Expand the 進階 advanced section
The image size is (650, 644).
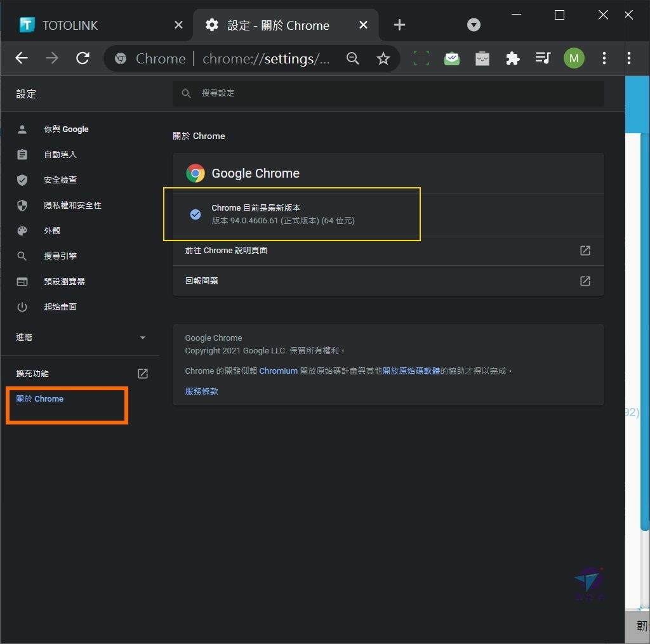click(x=81, y=338)
